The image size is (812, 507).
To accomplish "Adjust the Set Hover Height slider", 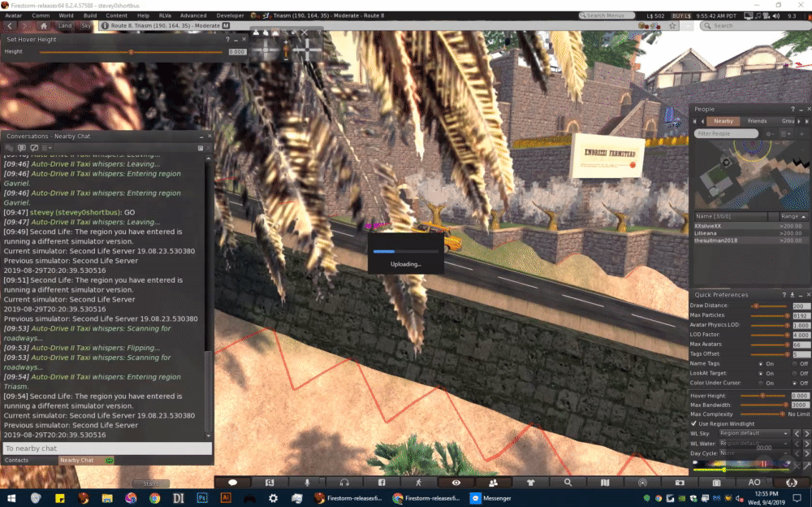I will (131, 52).
